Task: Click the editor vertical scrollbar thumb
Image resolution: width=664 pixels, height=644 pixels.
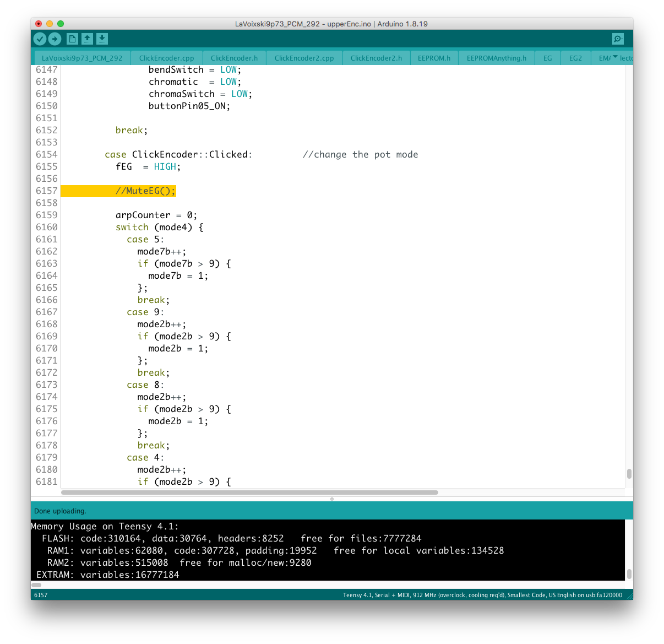Action: coord(629,474)
